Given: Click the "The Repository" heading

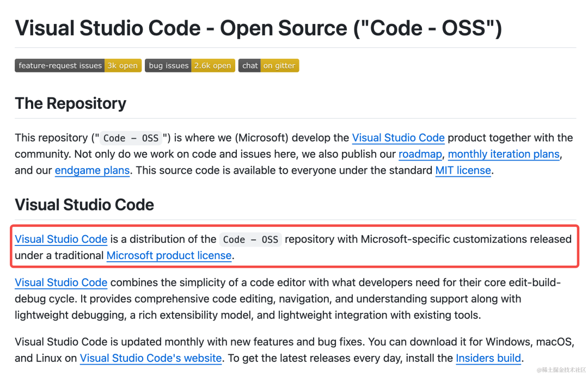Looking at the screenshot, I should click(70, 103).
